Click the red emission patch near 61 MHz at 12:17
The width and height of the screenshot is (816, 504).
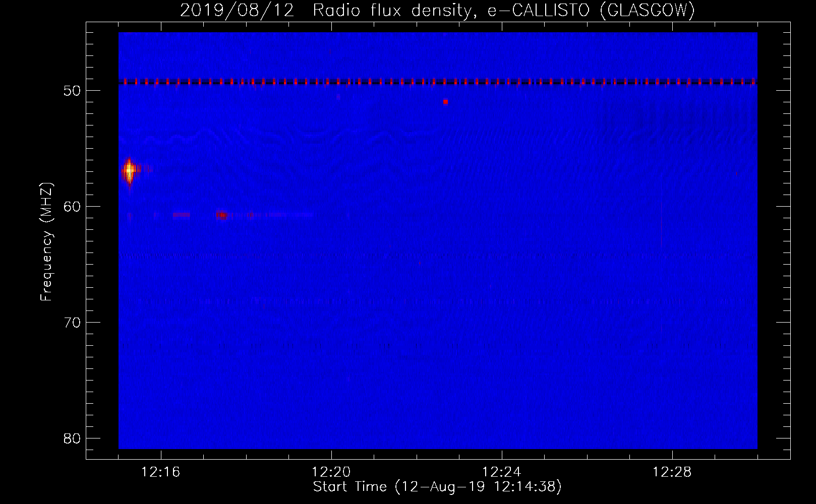(x=222, y=215)
